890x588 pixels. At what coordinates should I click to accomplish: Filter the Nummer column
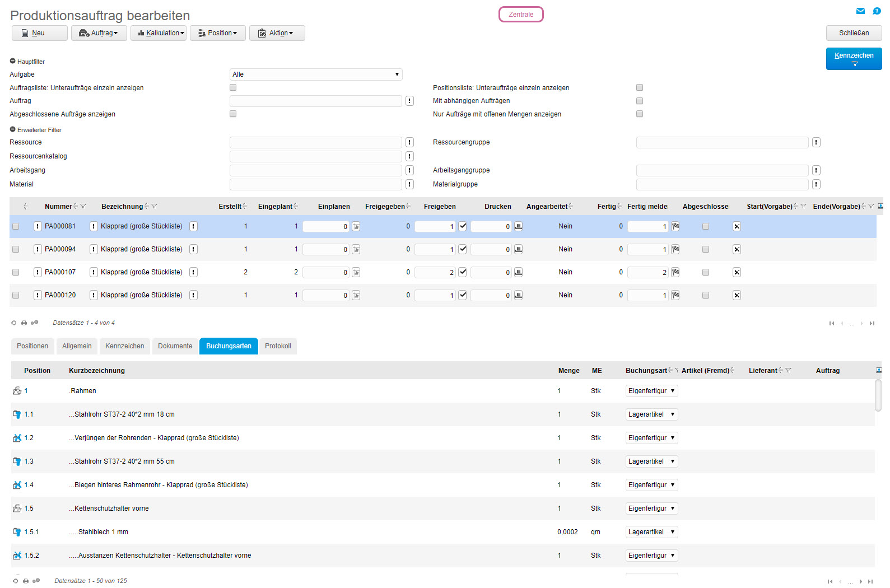tap(83, 206)
